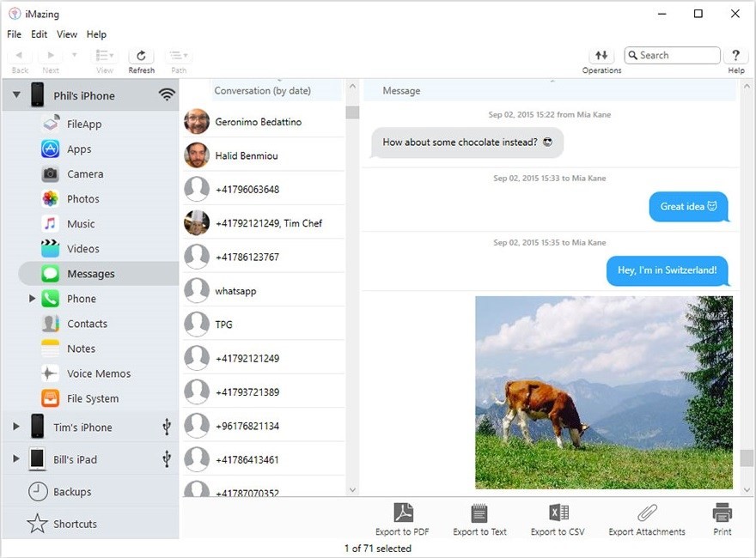This screenshot has width=756, height=558.
Task: Select the Voice Memos waveform icon
Action: pos(51,373)
